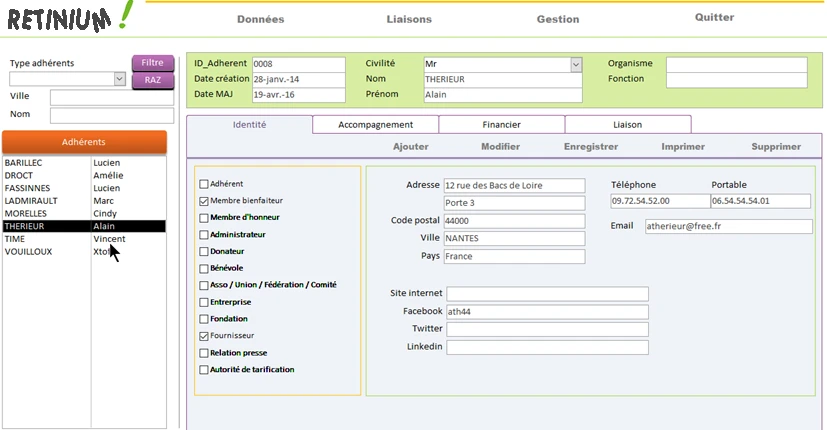Click the Pays field showing France
827x430 pixels.
pyautogui.click(x=514, y=256)
